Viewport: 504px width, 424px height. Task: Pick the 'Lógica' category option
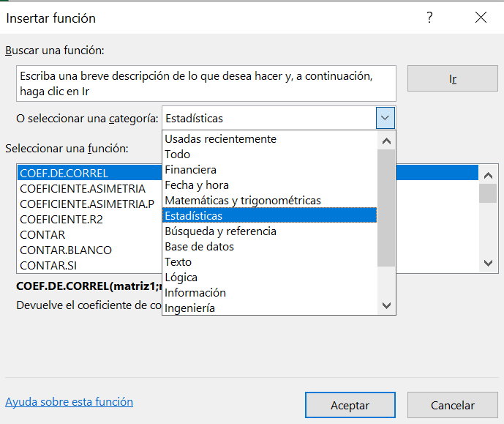pyautogui.click(x=181, y=277)
